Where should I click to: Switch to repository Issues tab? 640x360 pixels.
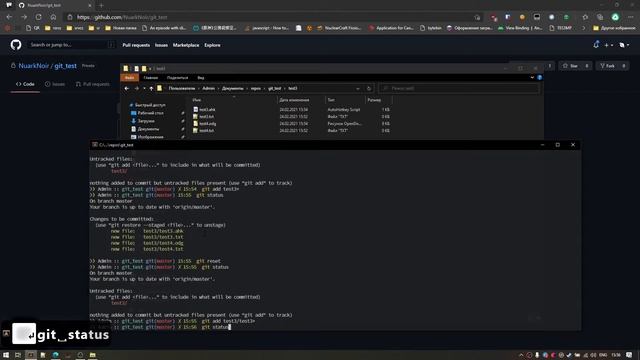[x=55, y=84]
